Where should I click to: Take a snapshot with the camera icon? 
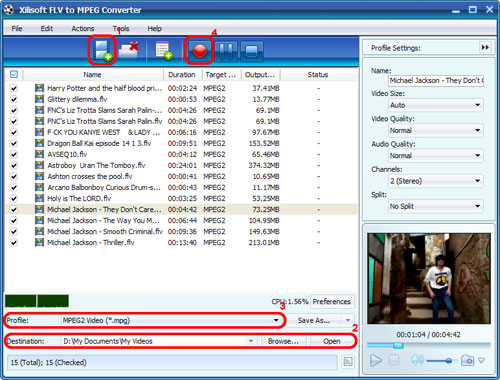pyautogui.click(x=467, y=360)
